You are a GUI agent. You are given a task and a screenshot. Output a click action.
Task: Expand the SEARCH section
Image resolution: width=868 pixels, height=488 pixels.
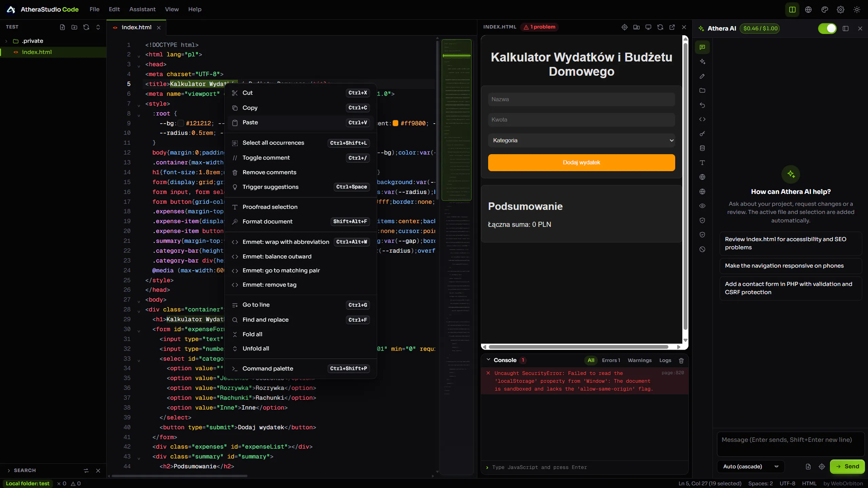coord(9,470)
